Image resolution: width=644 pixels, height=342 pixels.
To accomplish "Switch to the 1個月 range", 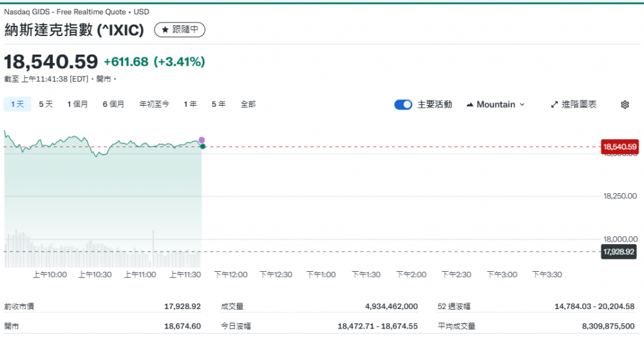I will click(77, 104).
